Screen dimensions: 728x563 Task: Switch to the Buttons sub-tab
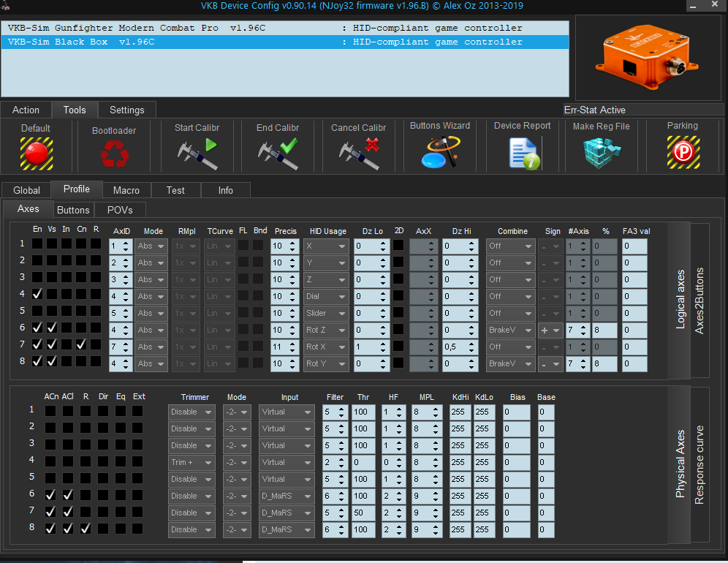click(73, 210)
